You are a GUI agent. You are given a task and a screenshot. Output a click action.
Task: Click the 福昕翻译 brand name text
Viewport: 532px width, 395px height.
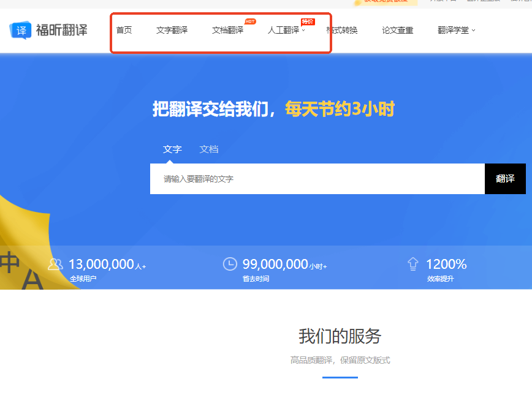62,30
